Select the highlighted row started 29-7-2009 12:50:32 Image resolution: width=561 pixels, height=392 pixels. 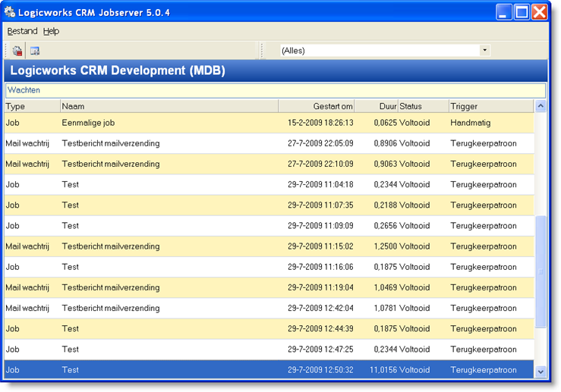[x=269, y=370]
